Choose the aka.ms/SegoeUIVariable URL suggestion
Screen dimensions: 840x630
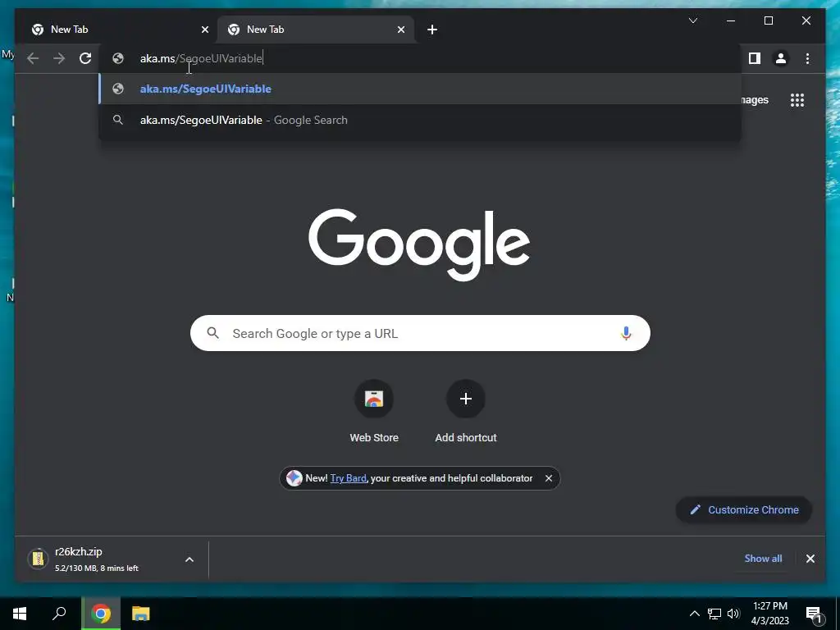click(421, 89)
